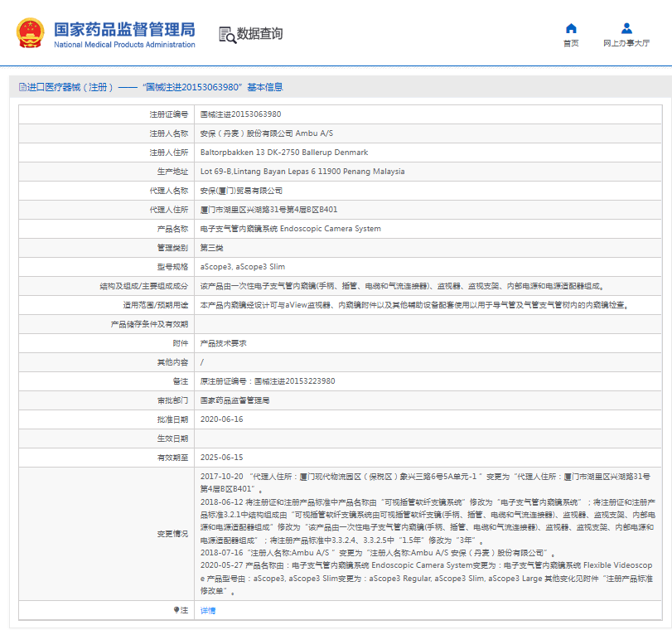Click the 进口医疗器械（注册）基本信息 section header

click(154, 87)
